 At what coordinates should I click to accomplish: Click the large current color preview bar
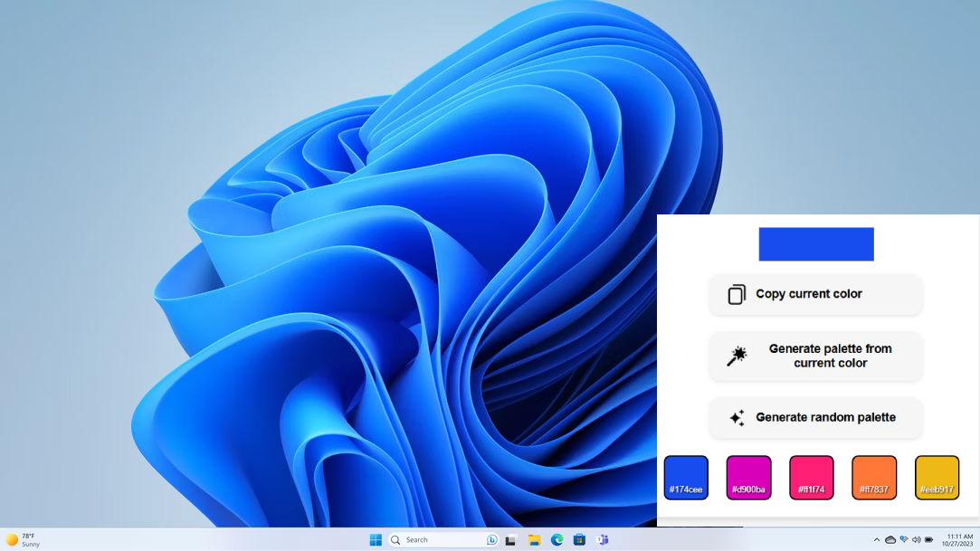(816, 244)
